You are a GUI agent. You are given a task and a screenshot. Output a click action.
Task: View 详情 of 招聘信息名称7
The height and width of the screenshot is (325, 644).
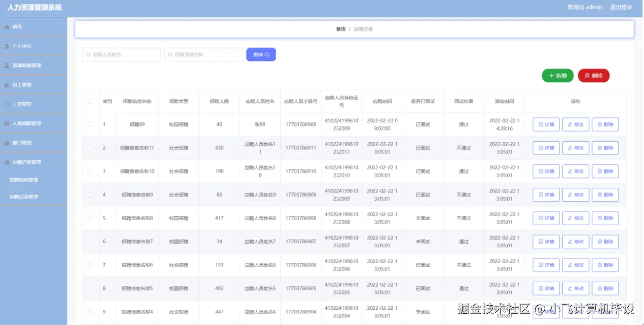(x=546, y=242)
